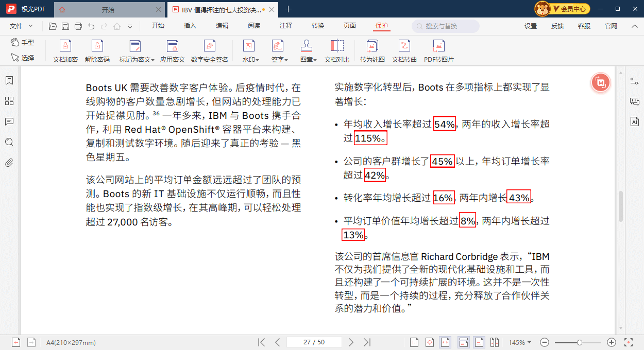The image size is (644, 350).
Task: Click the AI assistant icon on right sidebar
Action: pos(635,122)
